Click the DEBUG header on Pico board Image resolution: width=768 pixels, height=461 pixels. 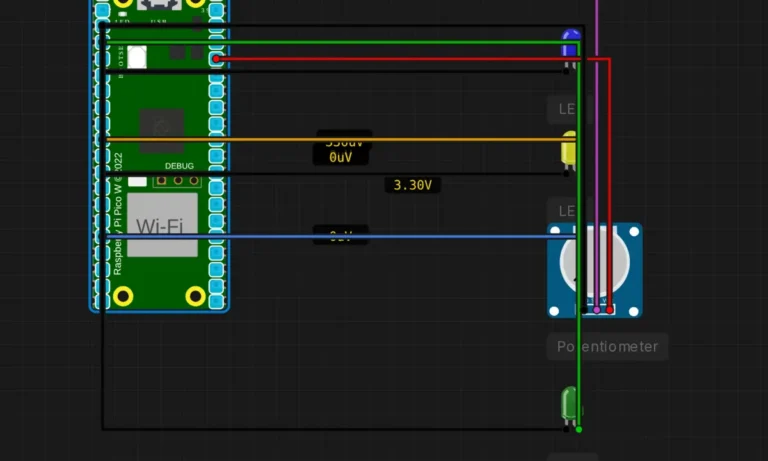pos(177,181)
